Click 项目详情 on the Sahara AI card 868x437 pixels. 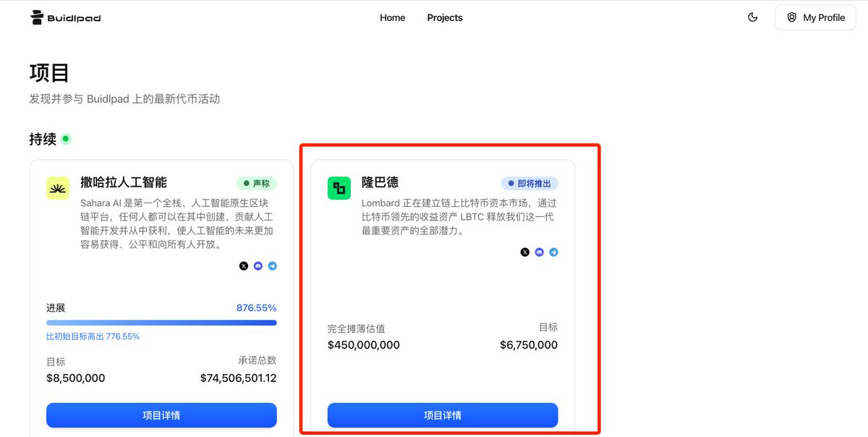coord(161,415)
